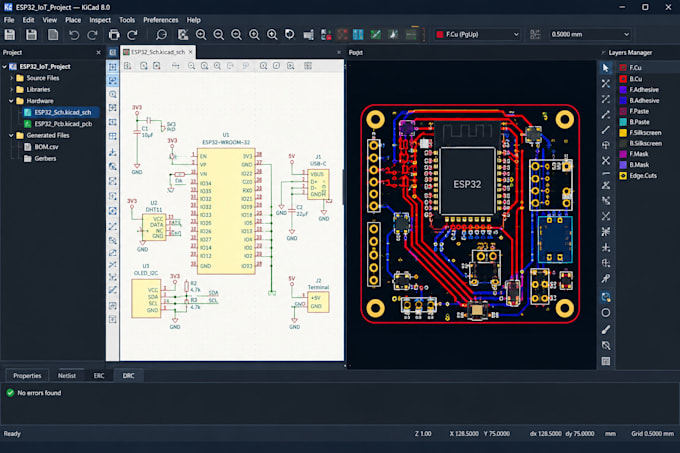Click the Z 1.00 zoom status entry

423,434
